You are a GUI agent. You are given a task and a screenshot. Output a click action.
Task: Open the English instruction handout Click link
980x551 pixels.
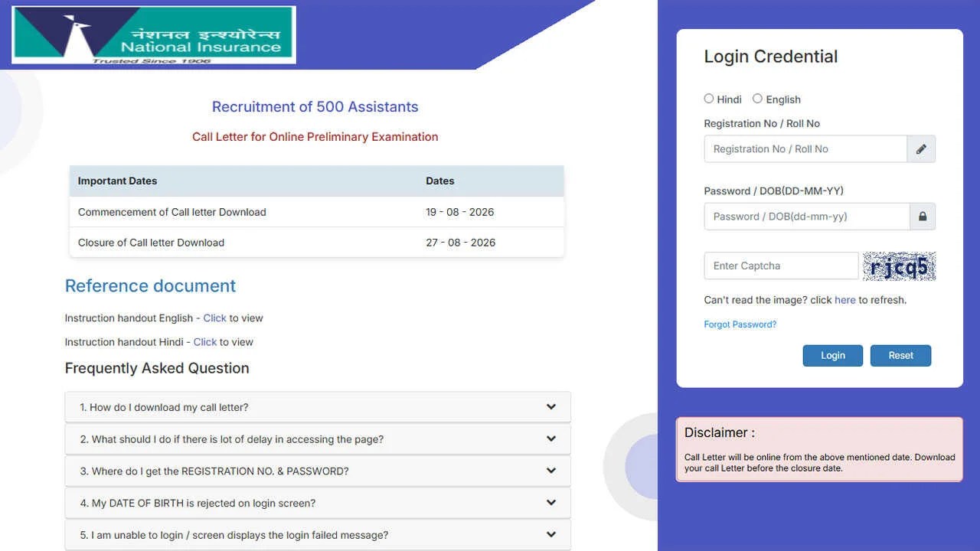pyautogui.click(x=215, y=318)
